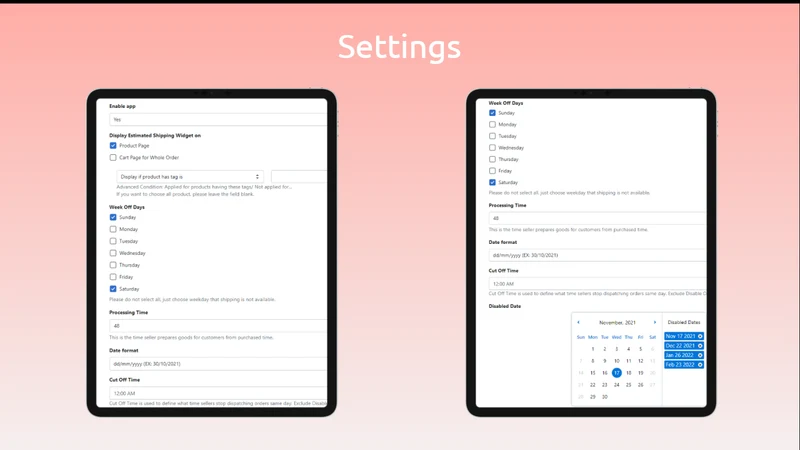This screenshot has width=800, height=450.
Task: Select day 26 in the calendar
Action: click(x=640, y=385)
